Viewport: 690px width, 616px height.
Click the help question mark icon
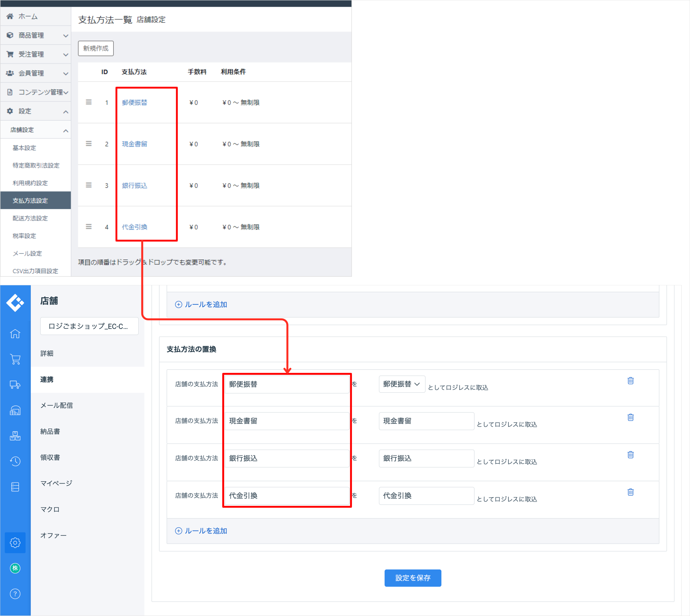15,594
